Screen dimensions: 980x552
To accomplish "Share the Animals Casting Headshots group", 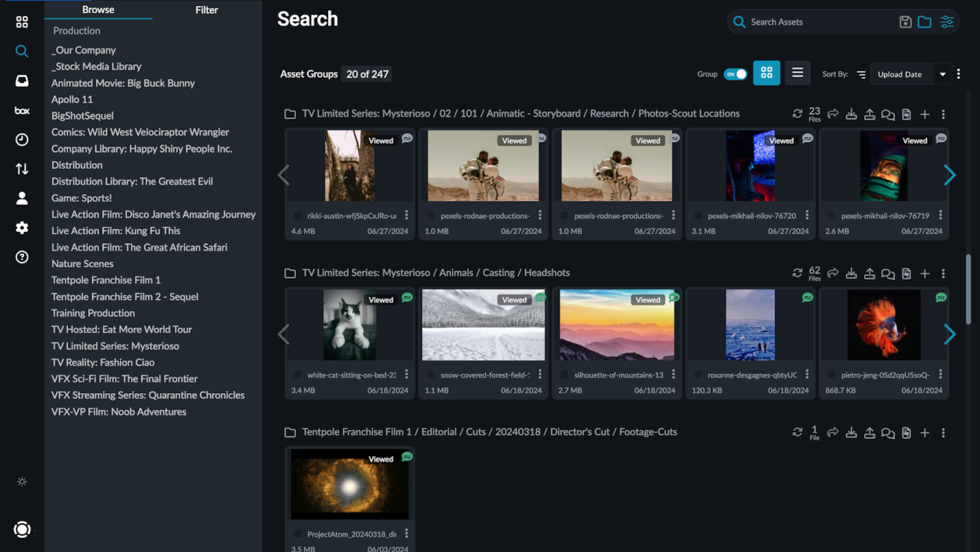I will pos(833,274).
